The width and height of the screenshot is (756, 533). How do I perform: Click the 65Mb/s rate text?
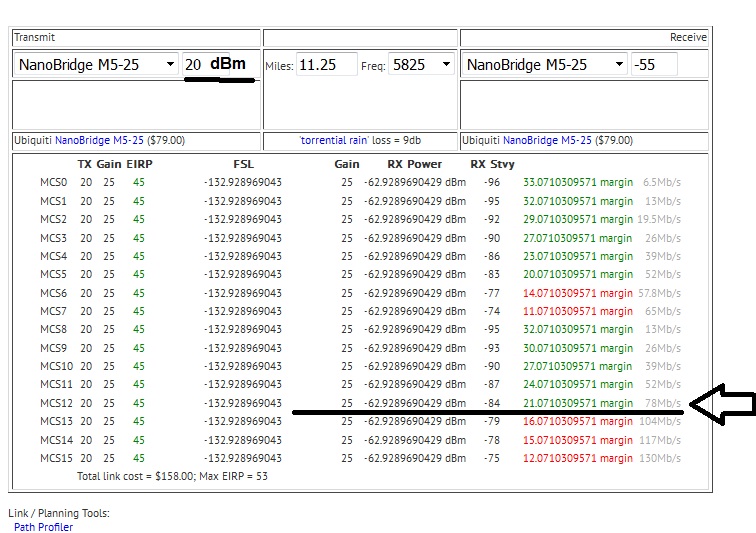point(663,311)
